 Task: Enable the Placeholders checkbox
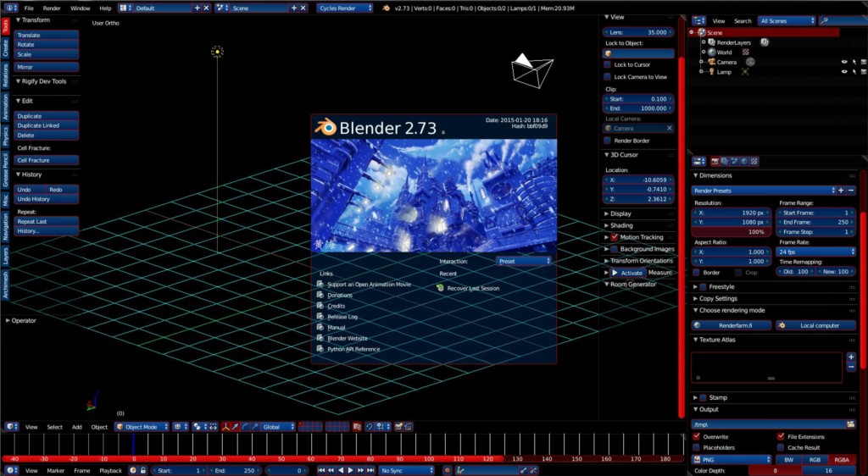point(697,448)
